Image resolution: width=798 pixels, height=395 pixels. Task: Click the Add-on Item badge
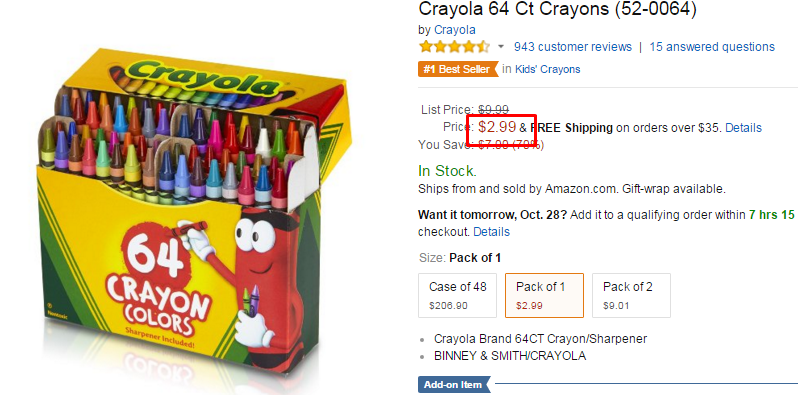(x=454, y=385)
